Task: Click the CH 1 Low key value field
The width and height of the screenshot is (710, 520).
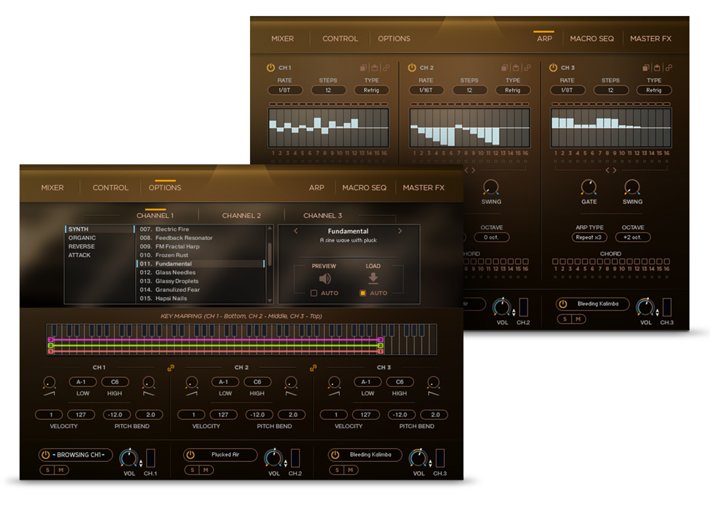Action: (x=81, y=382)
